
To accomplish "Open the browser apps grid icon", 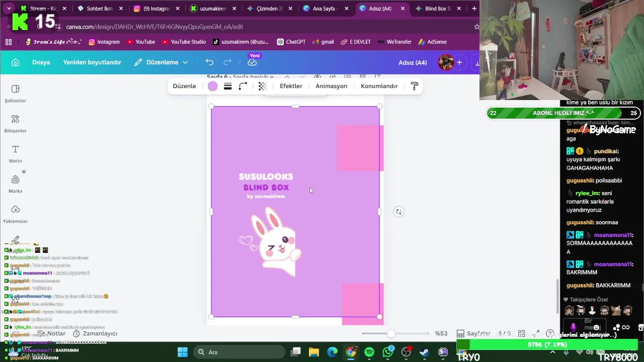I will (x=9, y=42).
